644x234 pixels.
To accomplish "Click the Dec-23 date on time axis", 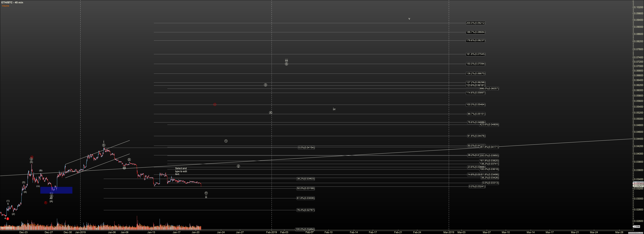I will (x=24, y=232).
